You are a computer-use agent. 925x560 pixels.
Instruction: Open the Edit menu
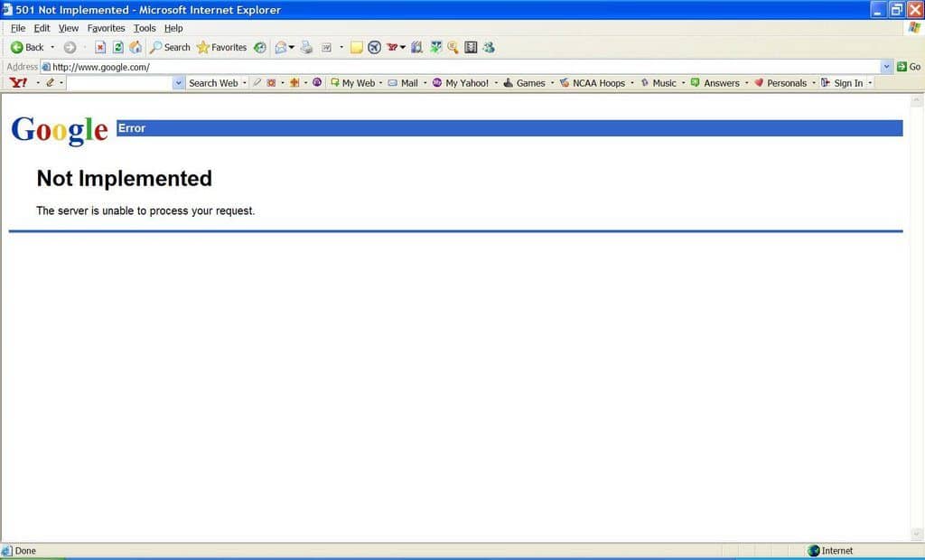[x=42, y=28]
